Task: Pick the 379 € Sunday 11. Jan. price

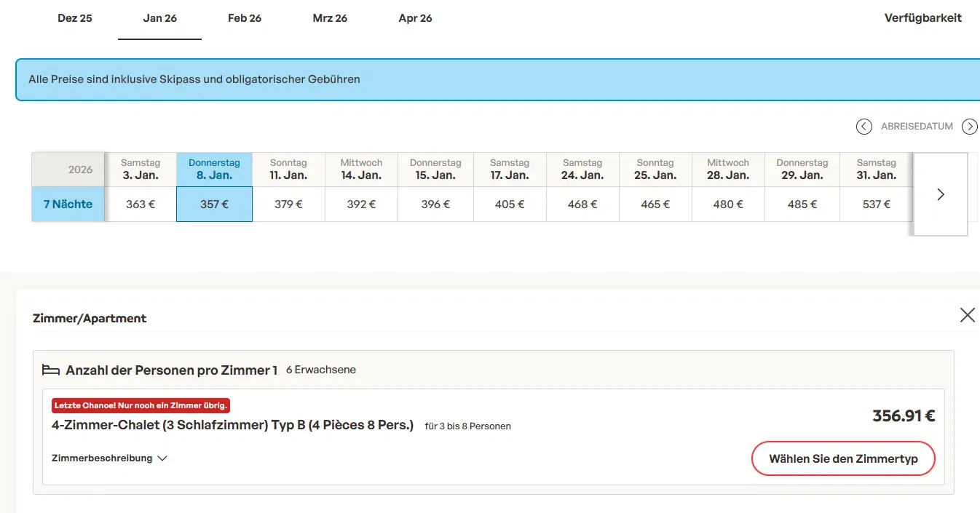Action: click(x=288, y=204)
